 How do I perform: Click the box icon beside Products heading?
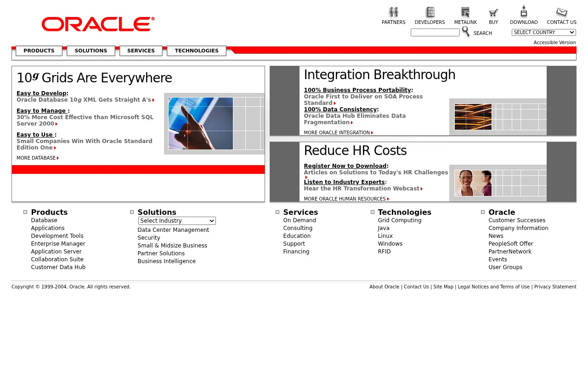click(25, 212)
